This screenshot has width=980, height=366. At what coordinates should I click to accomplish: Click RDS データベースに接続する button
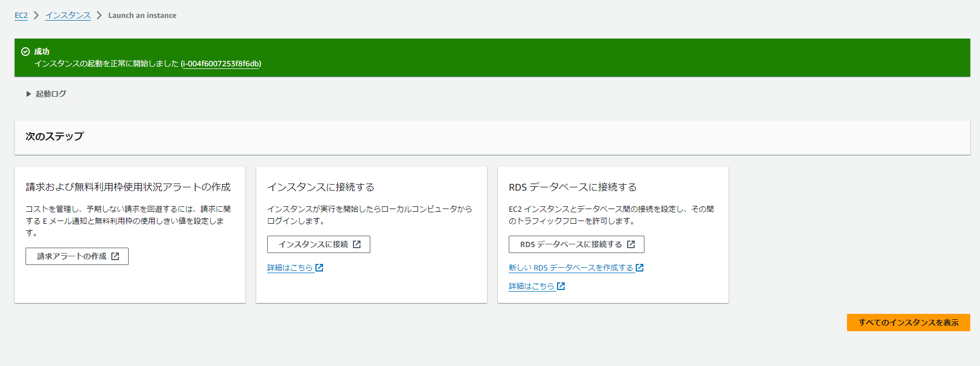[x=577, y=244]
